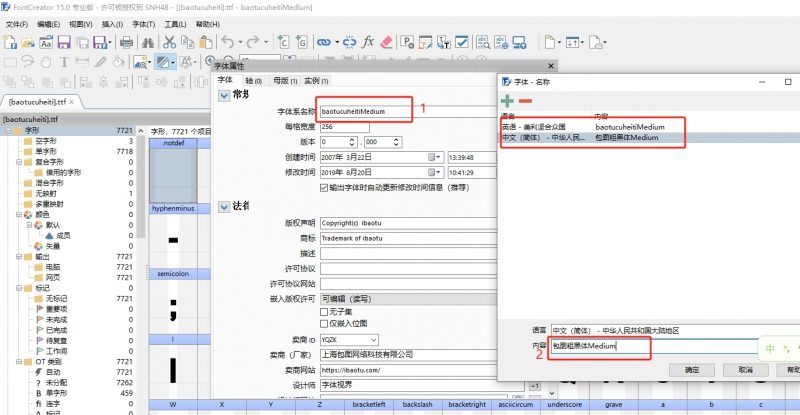This screenshot has width=800, height=415.
Task: Open the 修改时间 date picker dropdown
Action: [435, 173]
